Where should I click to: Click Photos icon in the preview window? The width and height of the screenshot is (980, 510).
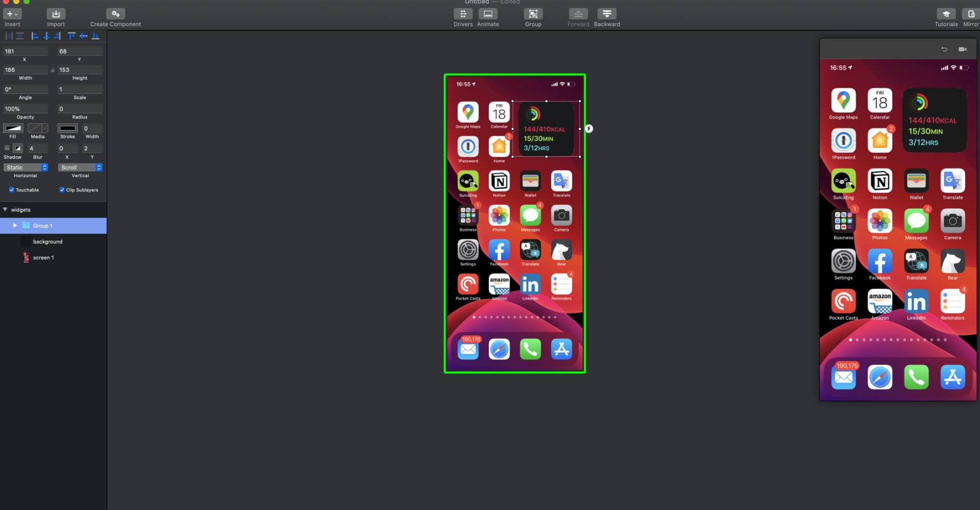(880, 221)
